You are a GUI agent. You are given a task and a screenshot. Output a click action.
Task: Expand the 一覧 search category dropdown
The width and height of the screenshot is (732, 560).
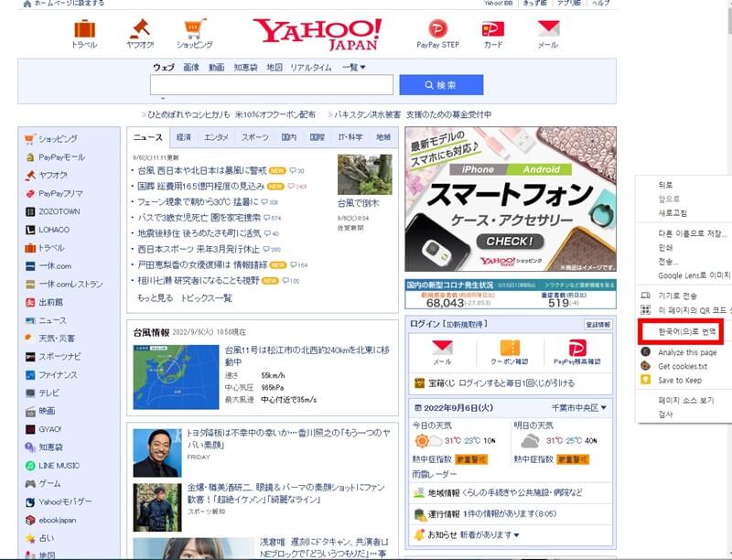coord(353,67)
